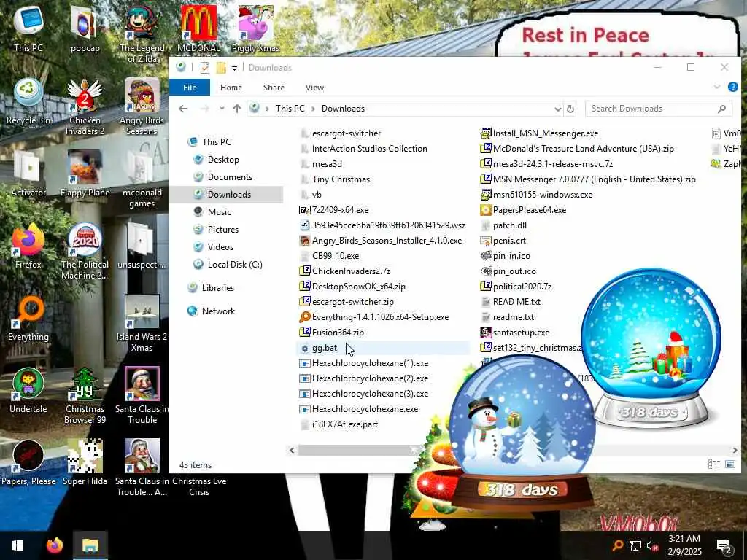The image size is (747, 560).
Task: Open The Political Machine 2020 shortcut
Action: click(85, 251)
